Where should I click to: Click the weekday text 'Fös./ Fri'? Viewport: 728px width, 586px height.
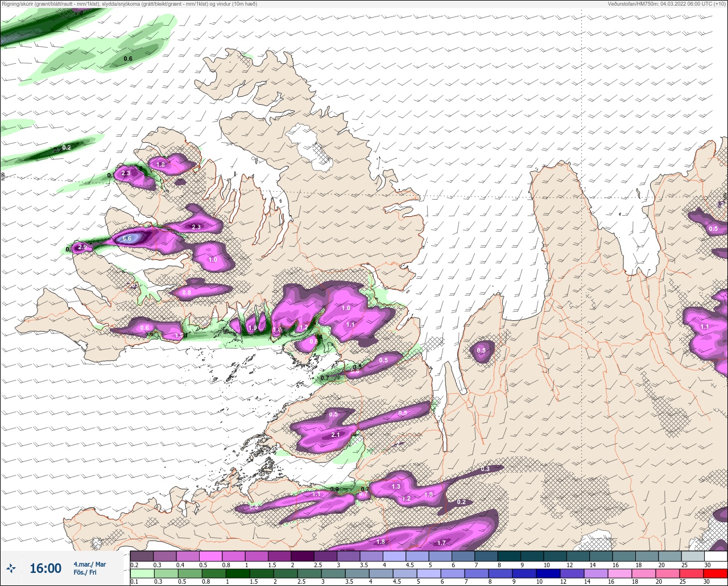click(x=85, y=573)
